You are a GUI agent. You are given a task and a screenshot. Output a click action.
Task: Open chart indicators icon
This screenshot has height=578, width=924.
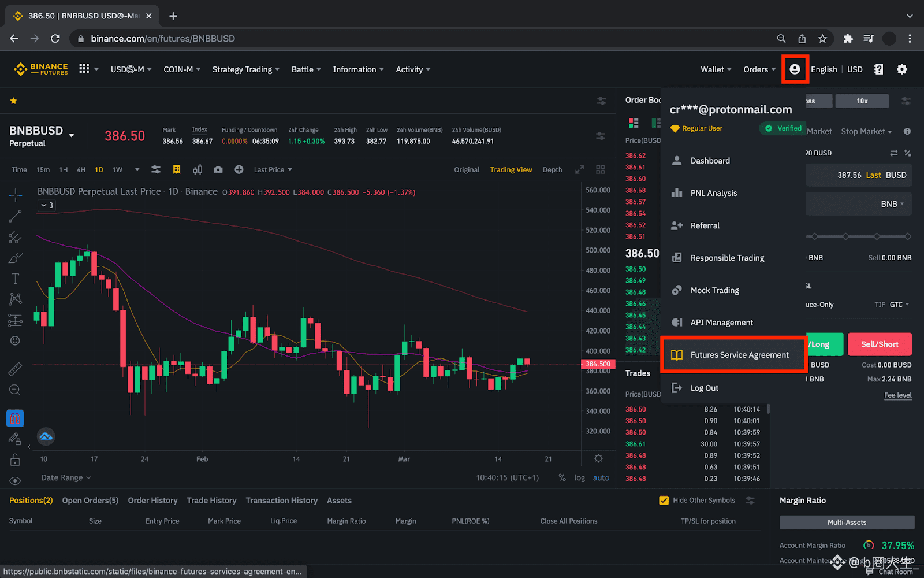198,169
